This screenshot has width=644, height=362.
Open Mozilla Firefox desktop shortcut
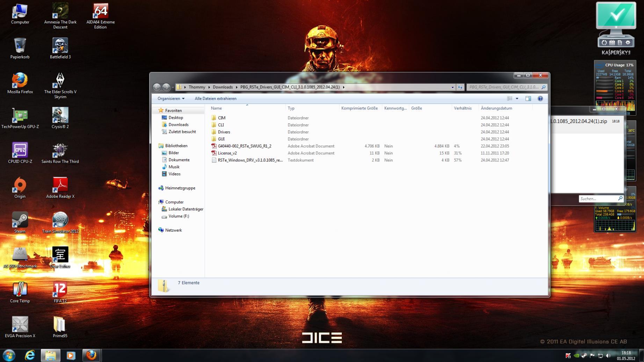click(x=20, y=83)
